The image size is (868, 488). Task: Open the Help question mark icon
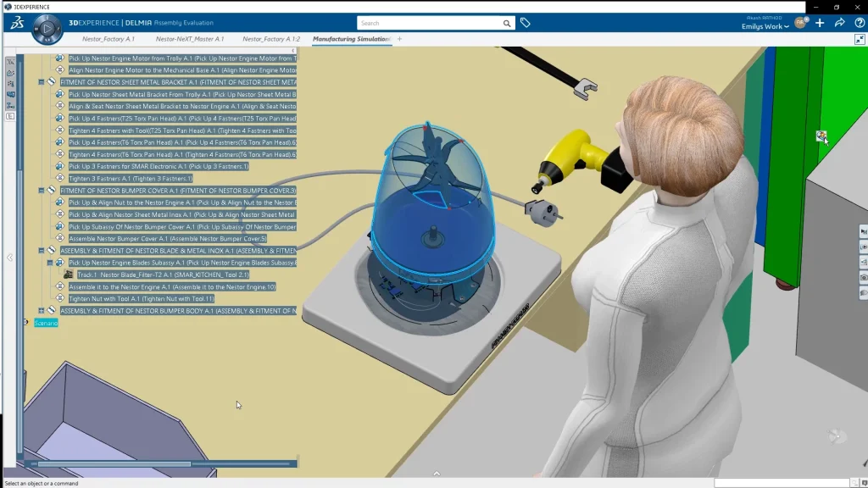(x=859, y=23)
